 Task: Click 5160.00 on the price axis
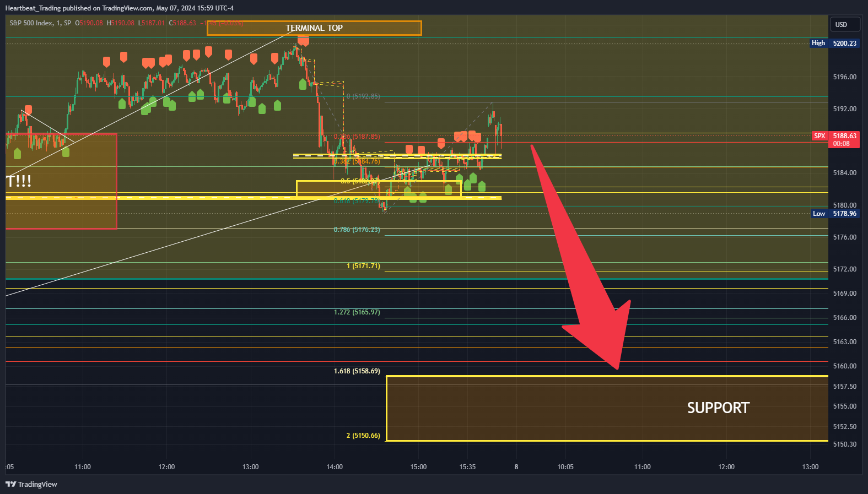coord(845,366)
